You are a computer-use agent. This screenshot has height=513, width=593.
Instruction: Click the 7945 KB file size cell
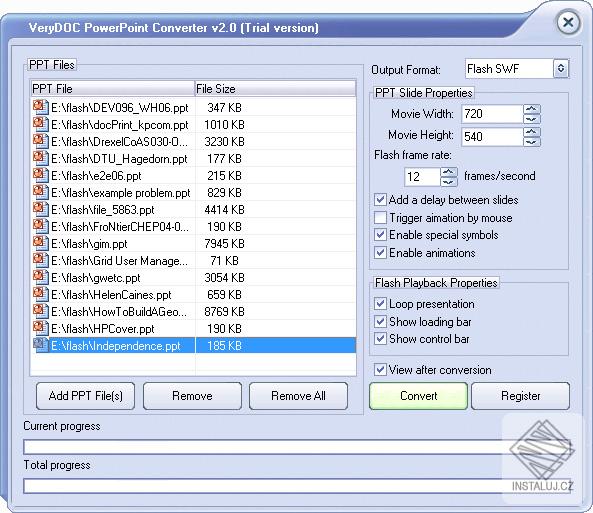coord(224,244)
